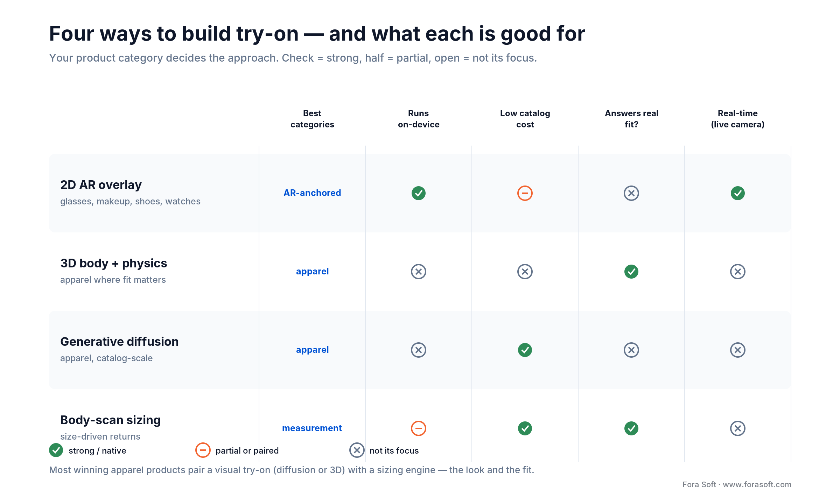Screen dimensions: 840x504
Task: Click the Generative diffusion row title
Action: pyautogui.click(x=119, y=342)
